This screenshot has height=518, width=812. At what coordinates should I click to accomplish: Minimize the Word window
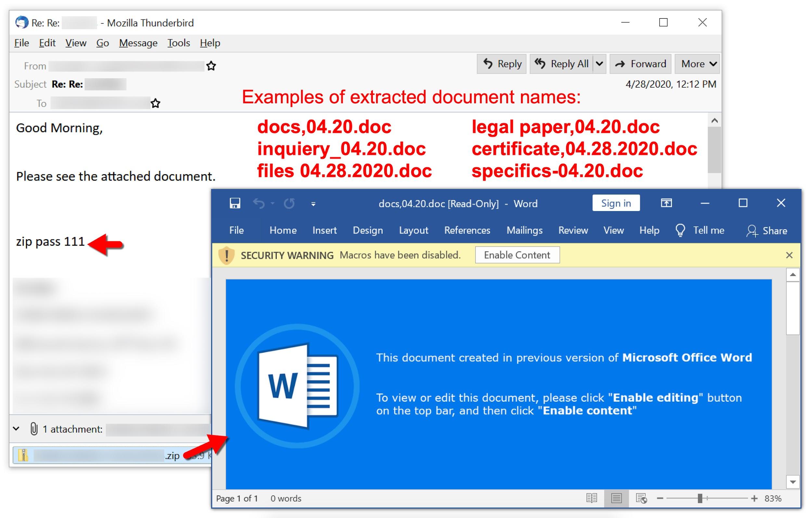pos(705,203)
